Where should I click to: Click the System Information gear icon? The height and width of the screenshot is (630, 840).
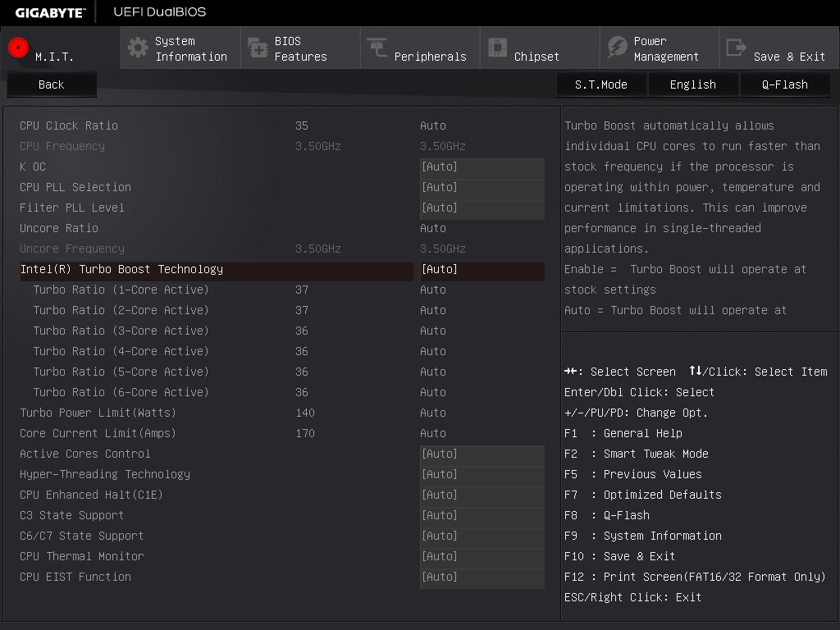coord(138,48)
